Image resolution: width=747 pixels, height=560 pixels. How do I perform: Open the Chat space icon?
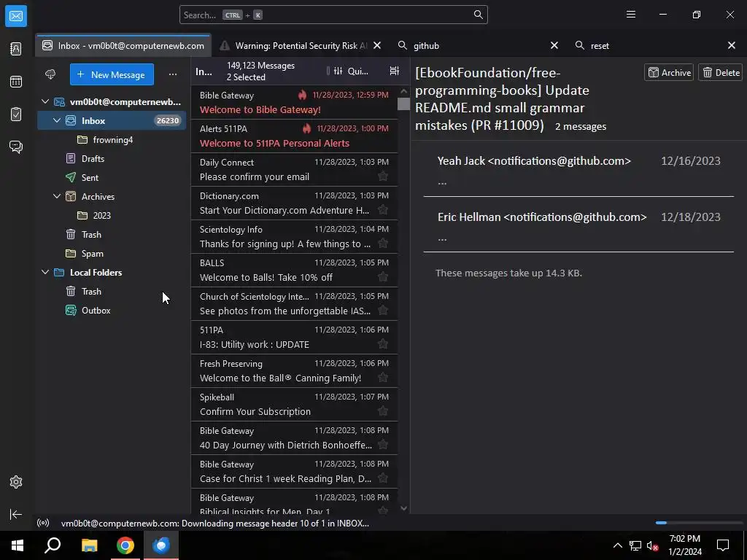pyautogui.click(x=16, y=147)
